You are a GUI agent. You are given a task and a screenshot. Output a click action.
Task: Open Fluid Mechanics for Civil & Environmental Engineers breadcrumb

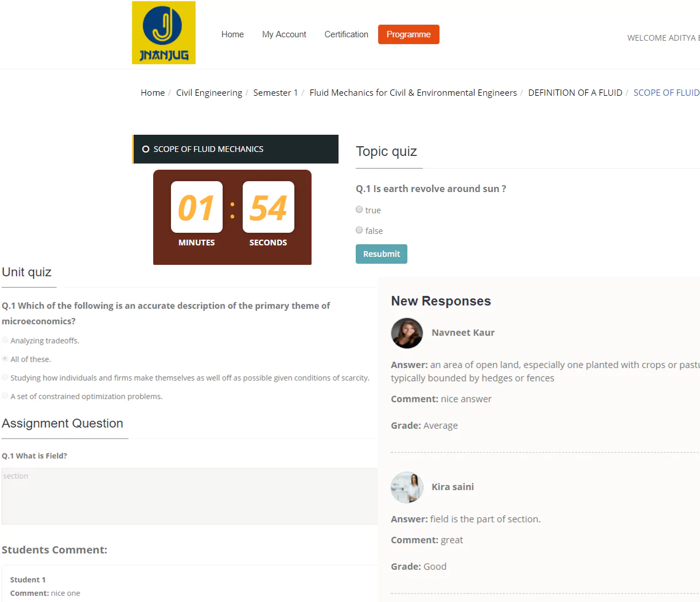pos(413,92)
